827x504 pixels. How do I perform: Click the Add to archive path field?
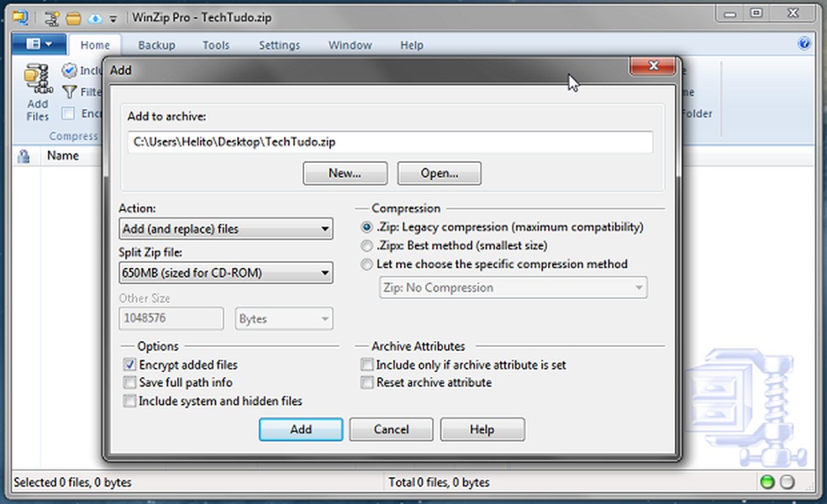tap(390, 142)
